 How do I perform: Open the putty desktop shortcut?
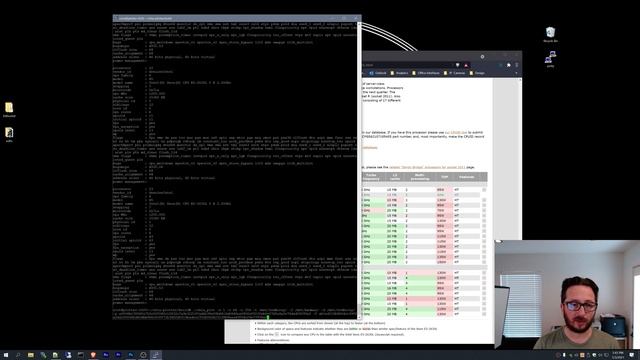coord(550,59)
